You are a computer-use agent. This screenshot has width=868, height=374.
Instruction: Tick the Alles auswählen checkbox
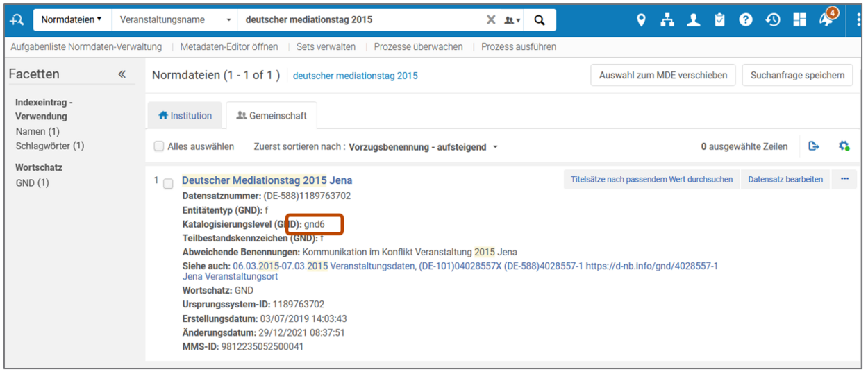(159, 146)
